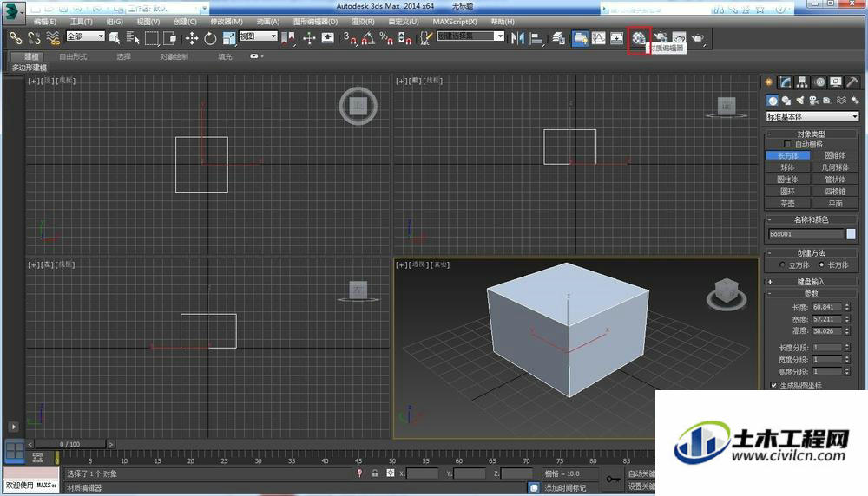Open the Curve Editor icon
This screenshot has height=496, width=868.
(x=598, y=38)
